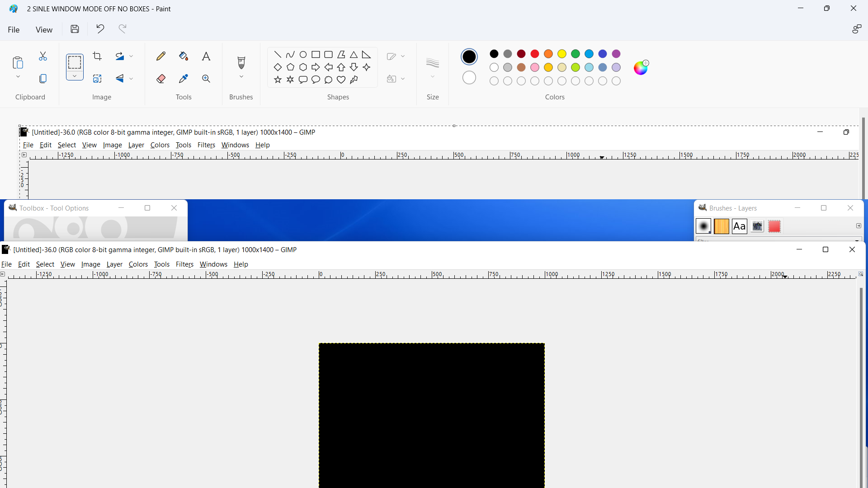Expand the selection shape dropdown chevron

tap(75, 76)
